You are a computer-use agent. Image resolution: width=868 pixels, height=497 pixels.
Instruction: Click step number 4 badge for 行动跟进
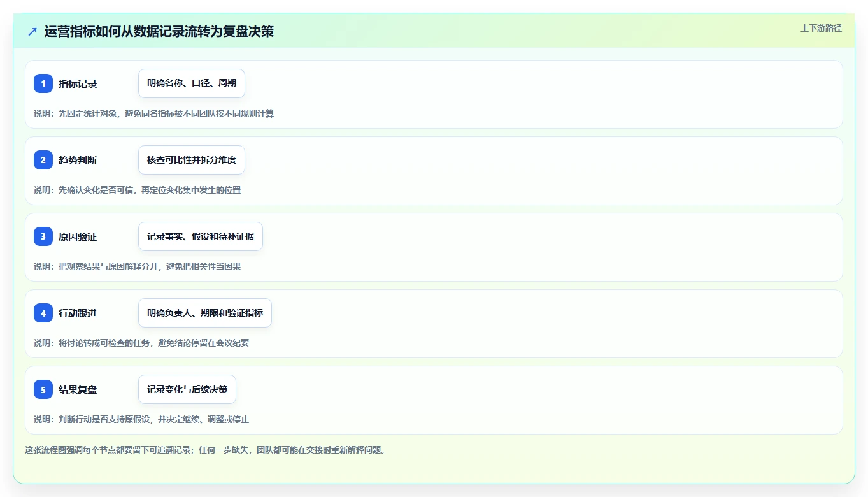43,313
